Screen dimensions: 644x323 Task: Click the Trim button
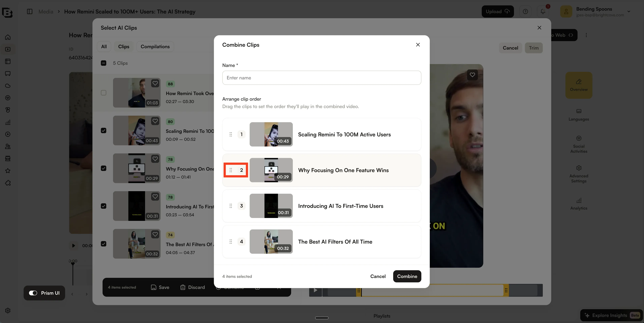coord(534,48)
